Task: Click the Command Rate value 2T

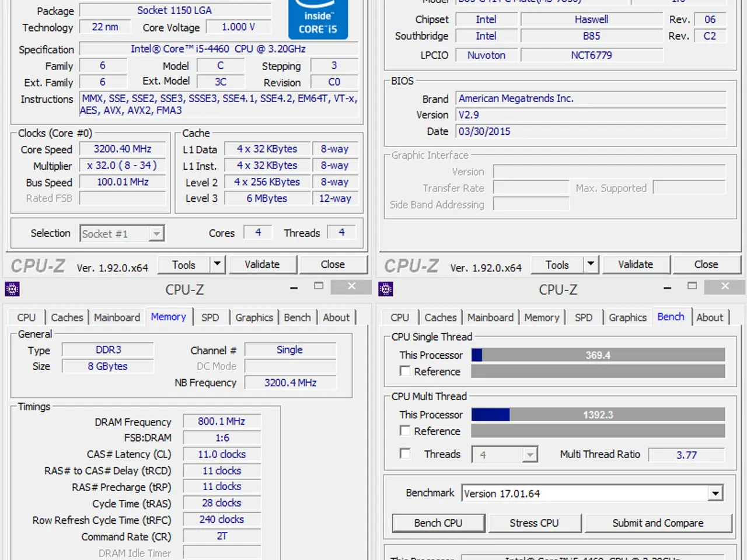Action: point(222,535)
